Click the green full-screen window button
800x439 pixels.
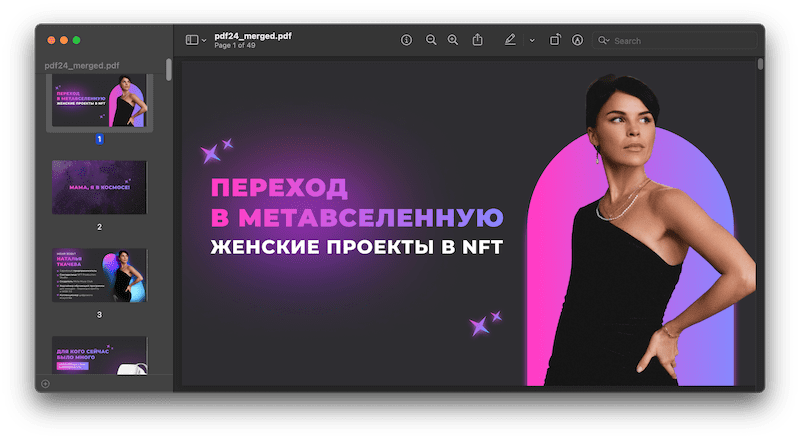click(77, 40)
